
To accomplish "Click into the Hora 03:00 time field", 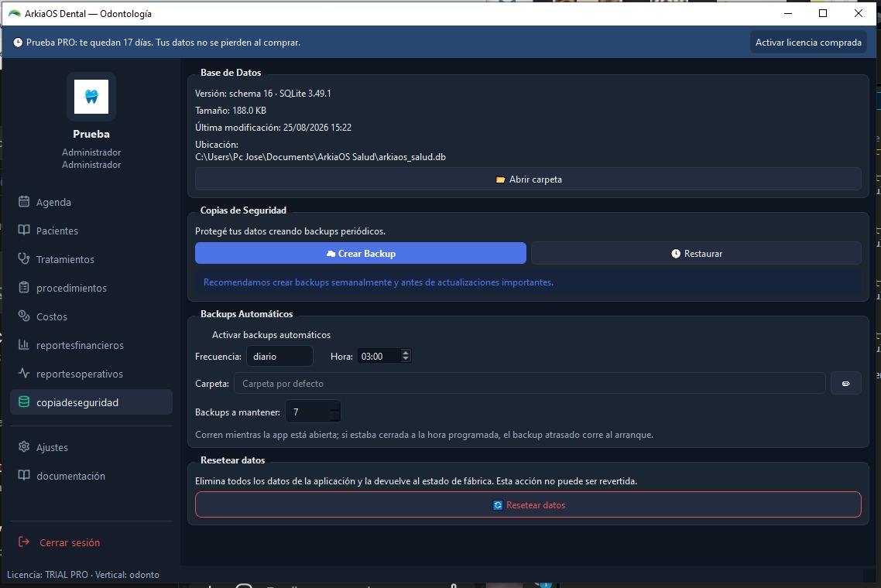I will 379,356.
